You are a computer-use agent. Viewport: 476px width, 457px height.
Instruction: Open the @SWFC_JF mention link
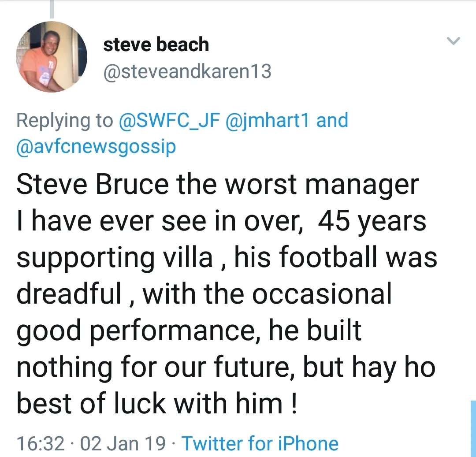tap(169, 121)
